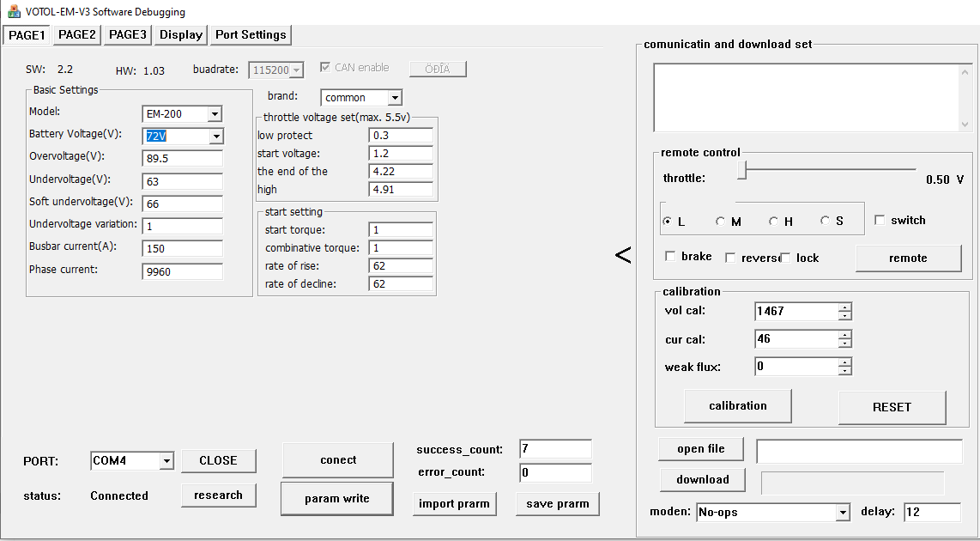The height and width of the screenshot is (541, 980).
Task: Open the Port Settings tab
Action: point(251,35)
